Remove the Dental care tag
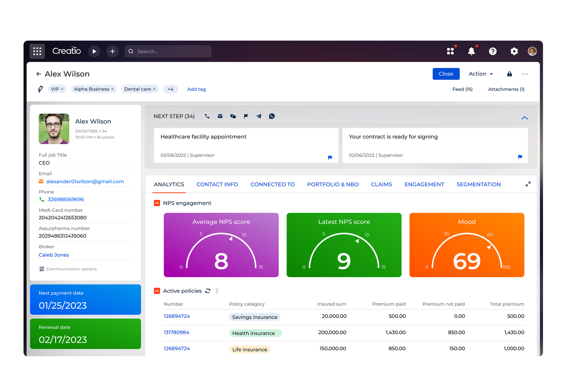This screenshot has width=566, height=392. [x=154, y=89]
